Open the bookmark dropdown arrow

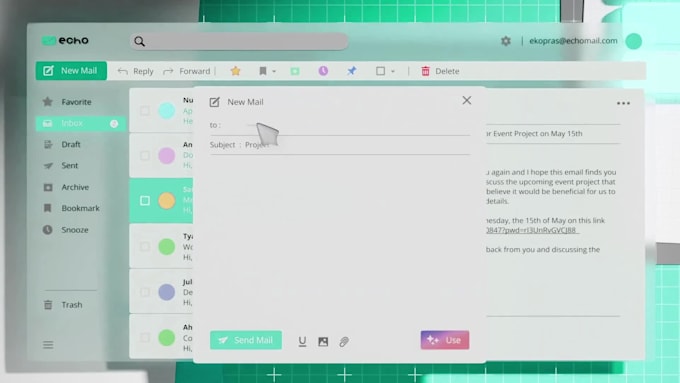tap(274, 72)
